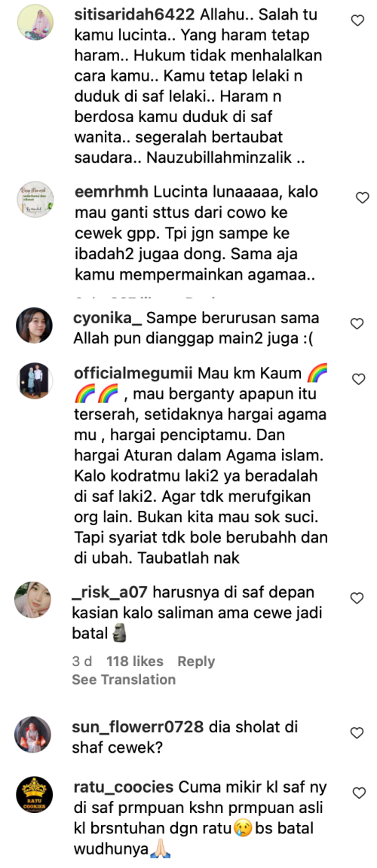Like officialmegumii's comment

[358, 379]
